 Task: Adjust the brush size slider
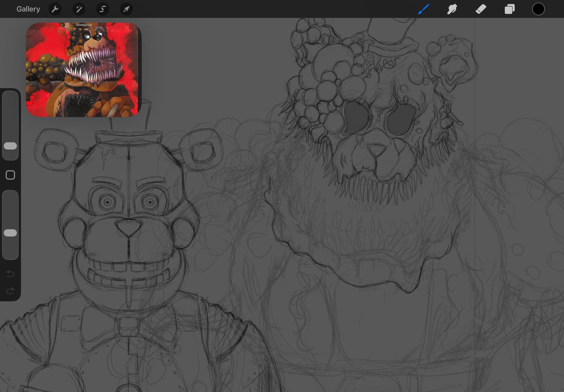click(x=10, y=125)
